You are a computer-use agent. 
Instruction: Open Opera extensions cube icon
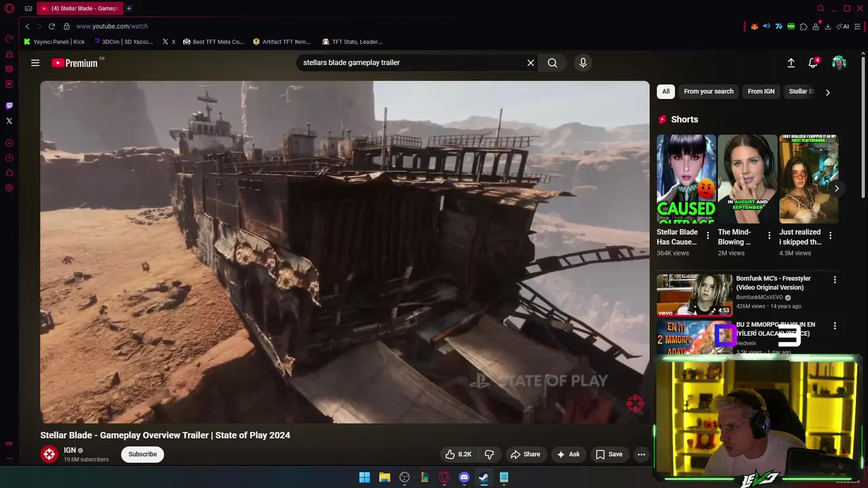[804, 26]
